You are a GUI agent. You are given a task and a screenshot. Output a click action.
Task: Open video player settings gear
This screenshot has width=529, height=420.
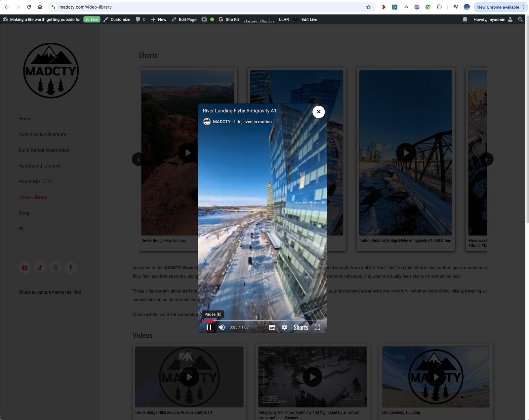(x=284, y=327)
